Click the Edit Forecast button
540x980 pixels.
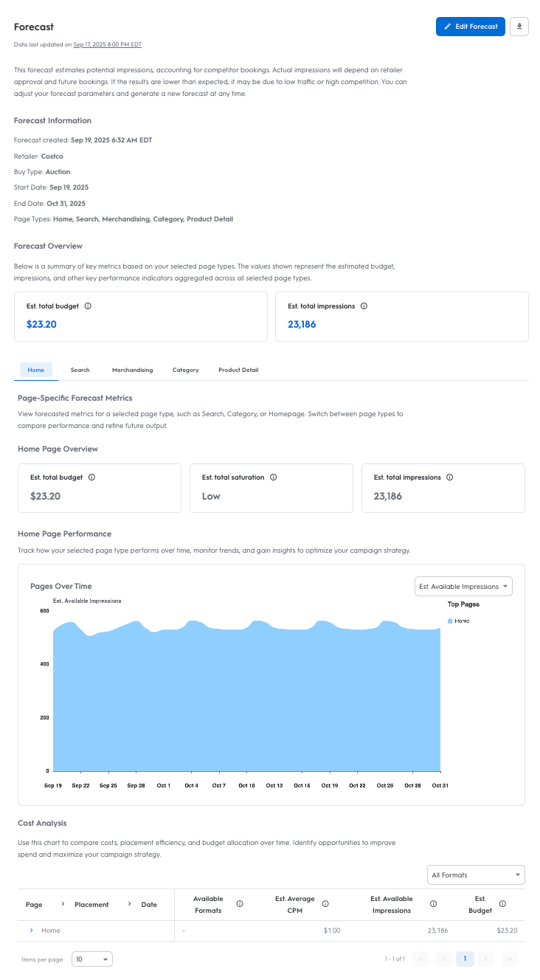click(471, 27)
